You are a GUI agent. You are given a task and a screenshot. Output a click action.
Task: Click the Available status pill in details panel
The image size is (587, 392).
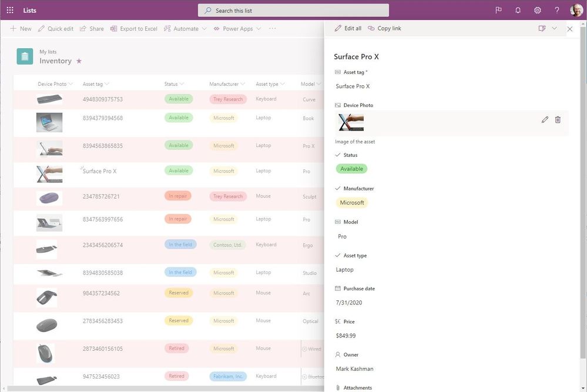point(351,169)
